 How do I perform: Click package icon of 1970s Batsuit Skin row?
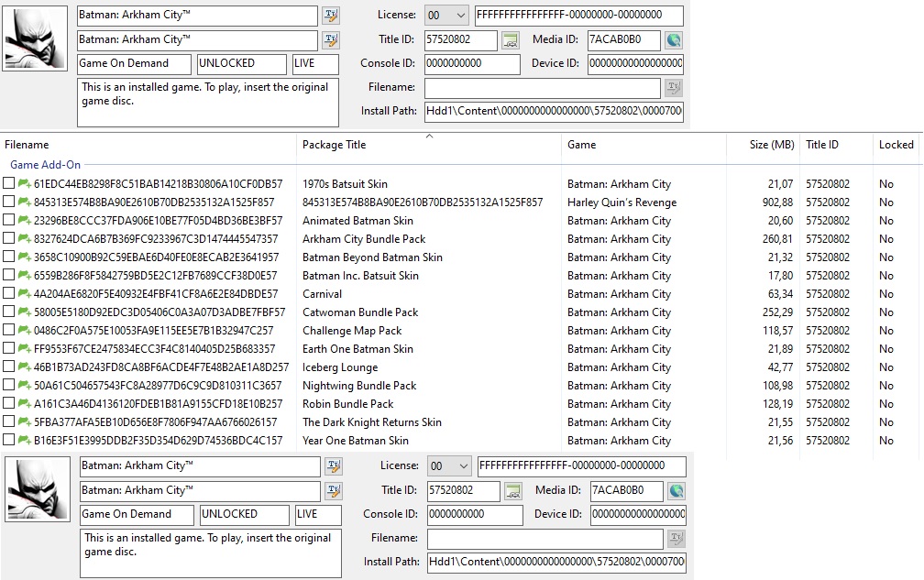[24, 184]
